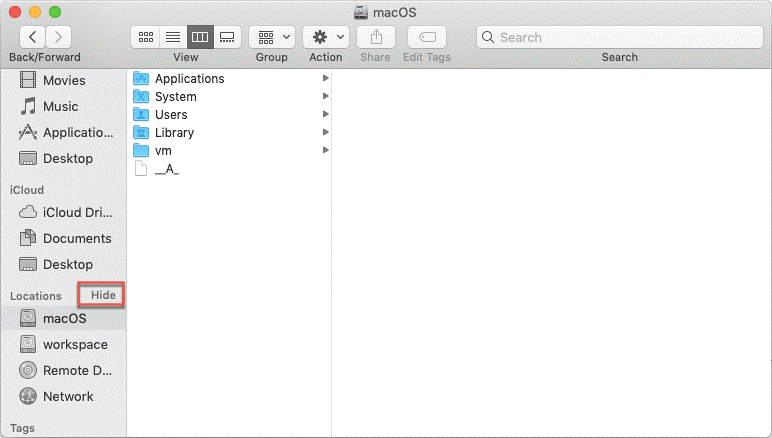Screen dimensions: 772x438
Task: Click the Applications folder icon in column
Action: [141, 78]
